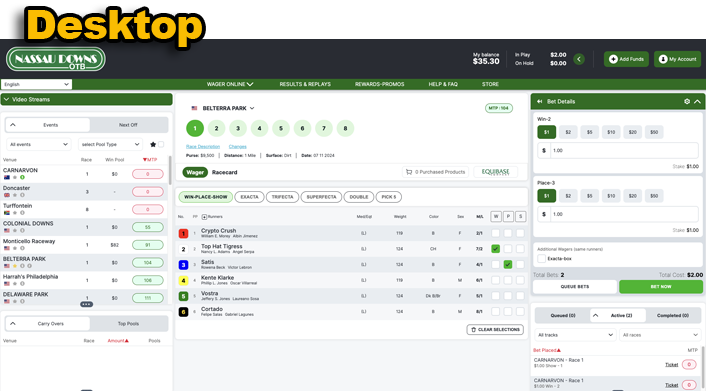706x391 pixels.
Task: Open the select Pool Type dropdown
Action: coord(110,144)
